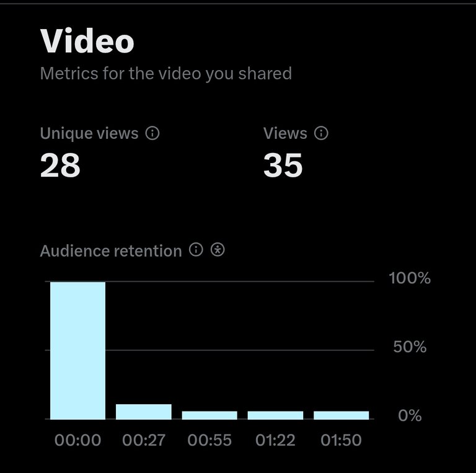This screenshot has height=473, width=476.
Task: Select the 00:27 retention bar
Action: [x=144, y=412]
